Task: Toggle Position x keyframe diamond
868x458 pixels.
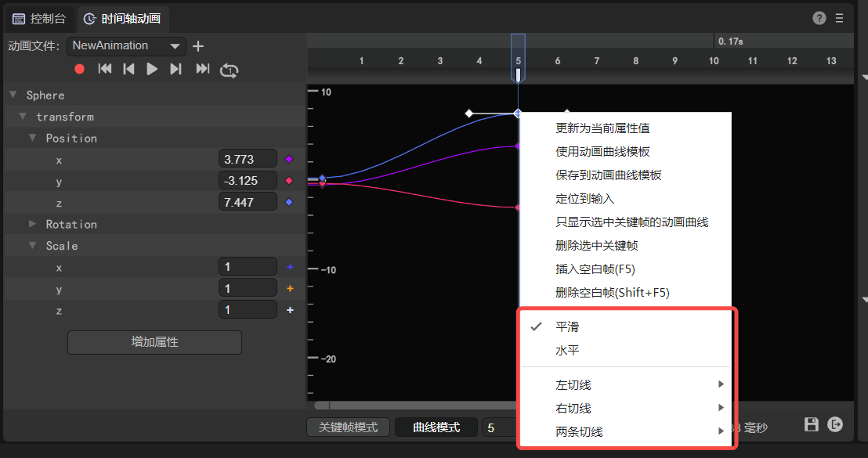Action: coord(289,159)
